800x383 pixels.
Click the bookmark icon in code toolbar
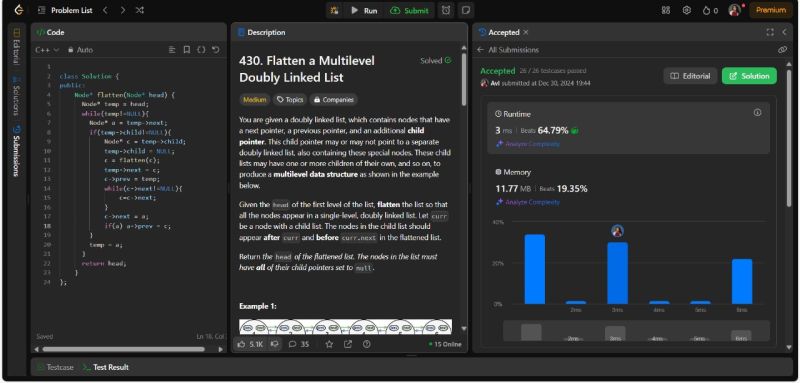pyautogui.click(x=187, y=50)
